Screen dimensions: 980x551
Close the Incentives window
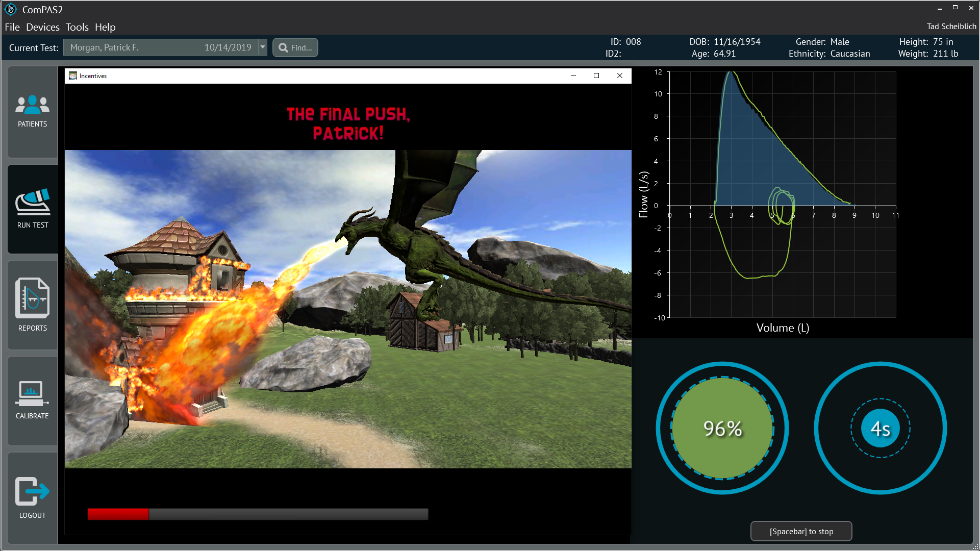[620, 76]
